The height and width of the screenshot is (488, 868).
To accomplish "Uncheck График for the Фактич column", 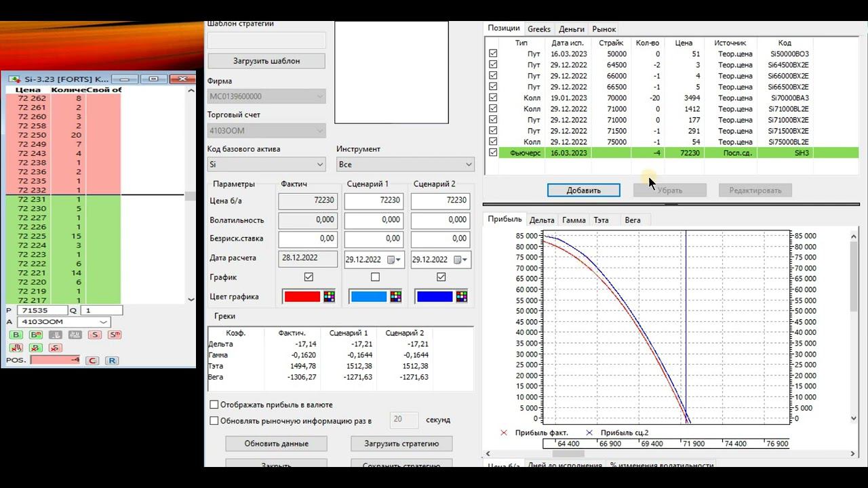I will (309, 277).
